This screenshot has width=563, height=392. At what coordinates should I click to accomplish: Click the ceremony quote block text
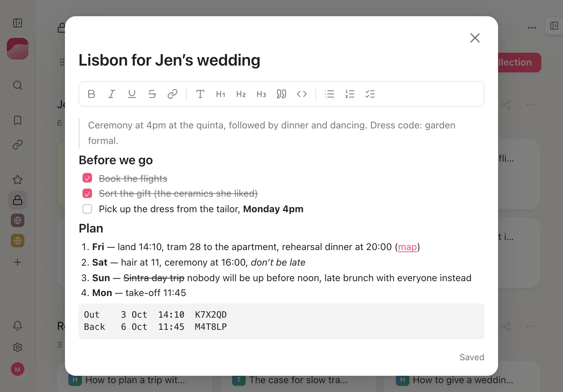[x=272, y=133]
